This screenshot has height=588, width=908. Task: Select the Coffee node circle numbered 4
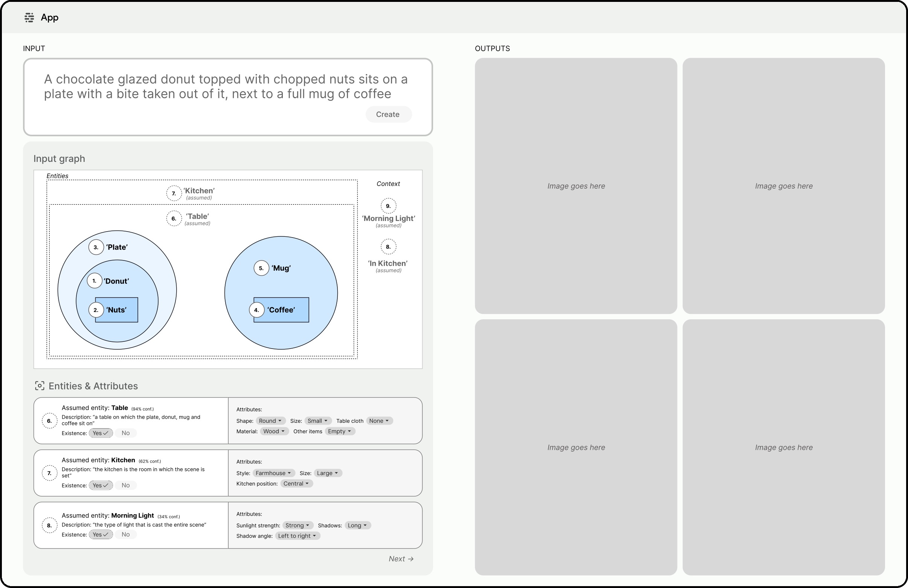point(256,310)
